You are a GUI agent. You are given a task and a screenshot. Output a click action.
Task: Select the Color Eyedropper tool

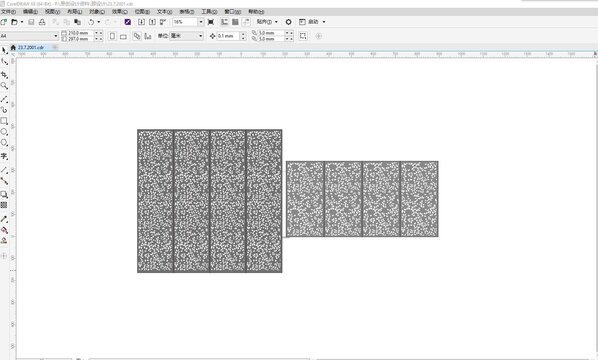click(x=4, y=219)
